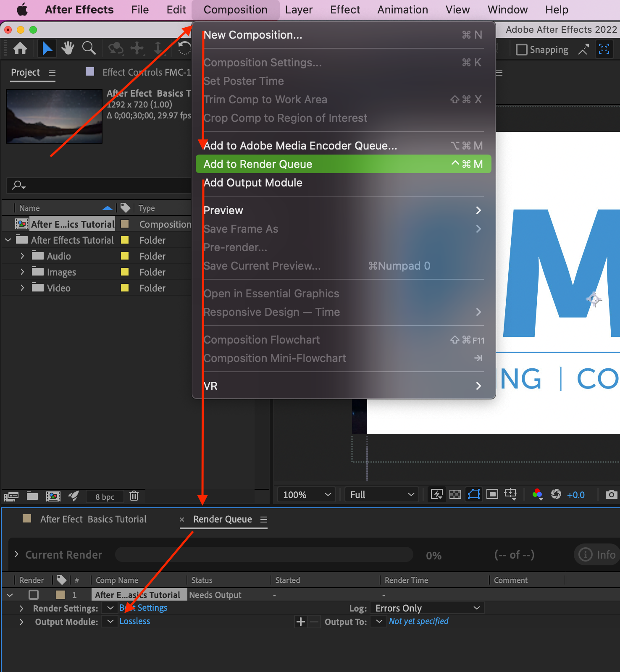Select the Dolly camera tool
This screenshot has height=672, width=620.
pyautogui.click(x=158, y=49)
